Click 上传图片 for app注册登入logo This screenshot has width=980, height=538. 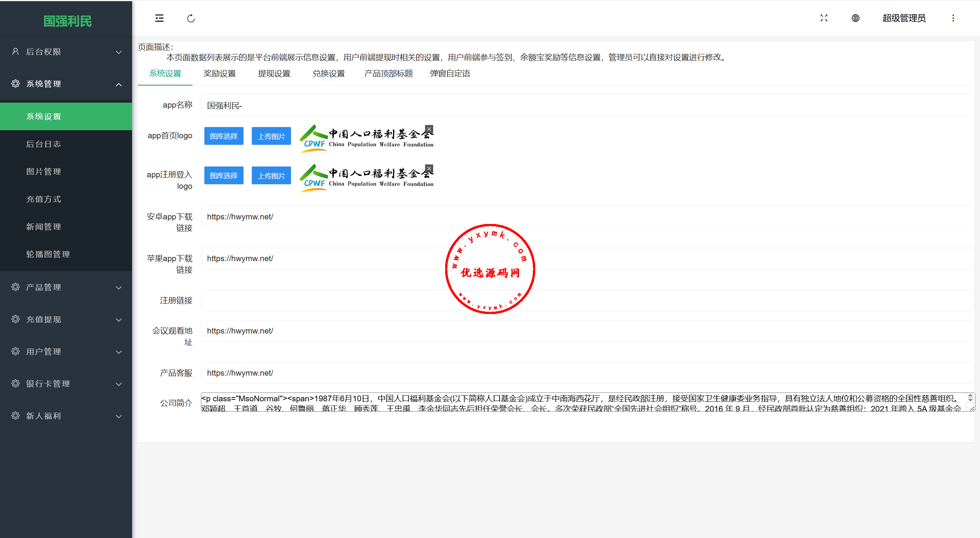pyautogui.click(x=271, y=175)
